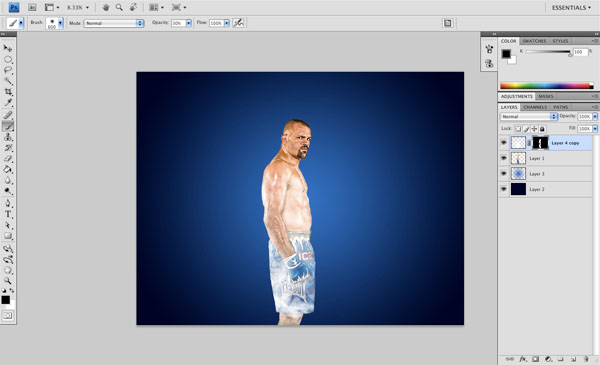Select the Type tool
This screenshot has width=600, height=365.
(8, 214)
